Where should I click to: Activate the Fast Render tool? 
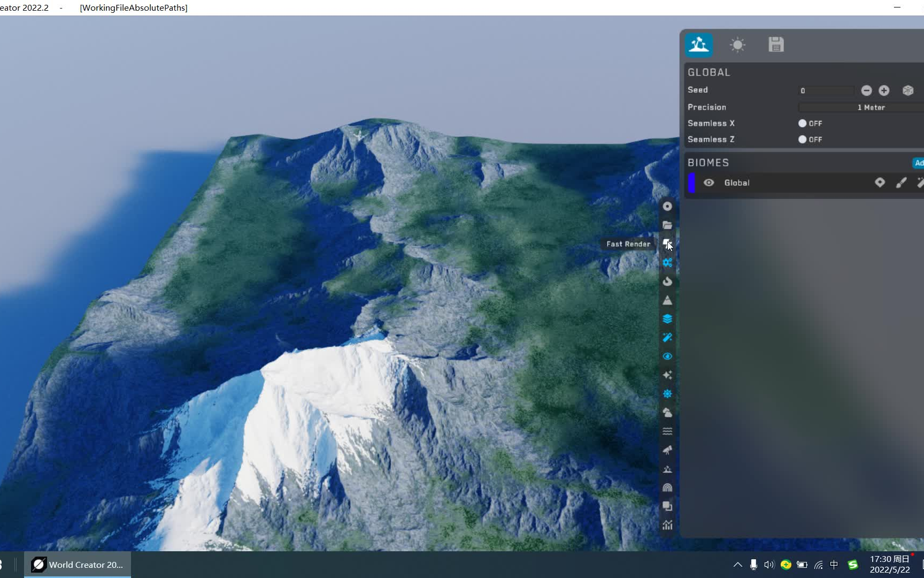pos(667,244)
